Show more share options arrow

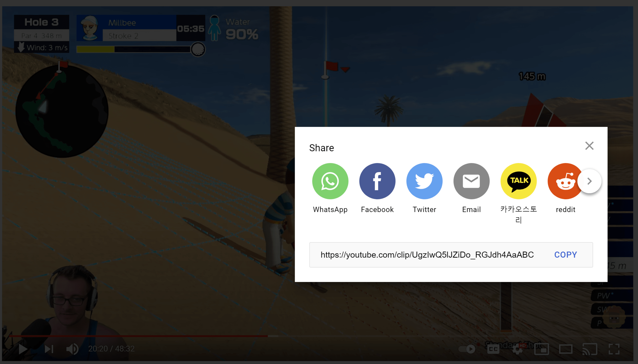tap(589, 181)
